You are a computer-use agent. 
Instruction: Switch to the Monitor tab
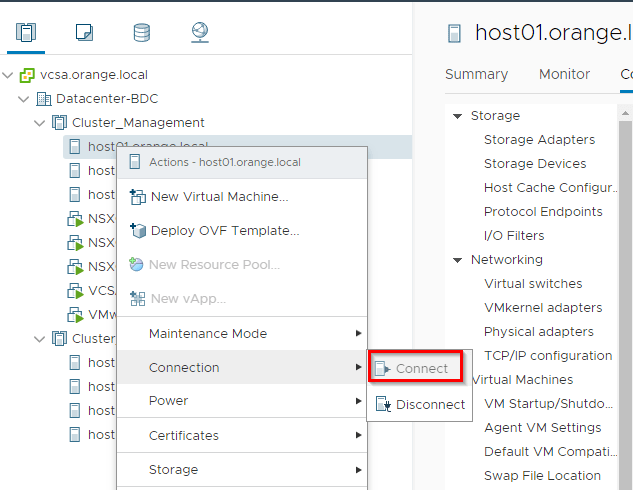564,74
